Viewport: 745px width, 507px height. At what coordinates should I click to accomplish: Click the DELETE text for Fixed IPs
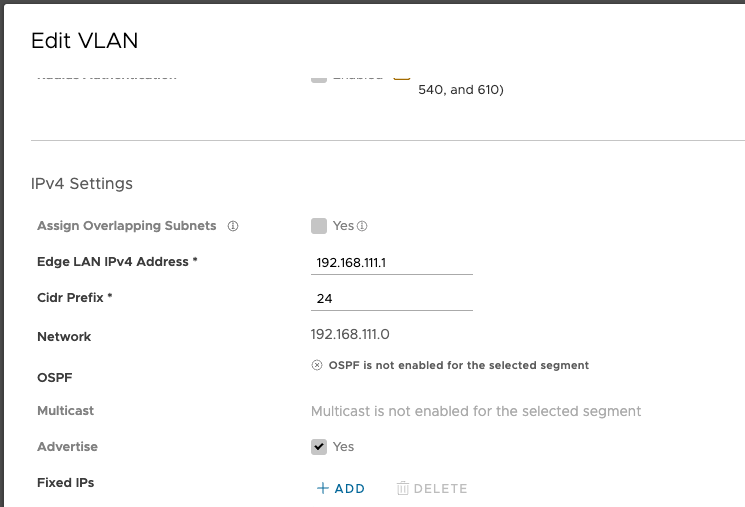440,488
